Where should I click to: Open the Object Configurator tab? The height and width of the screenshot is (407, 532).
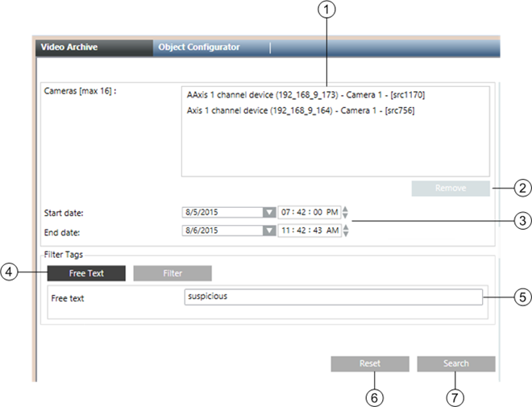point(199,48)
